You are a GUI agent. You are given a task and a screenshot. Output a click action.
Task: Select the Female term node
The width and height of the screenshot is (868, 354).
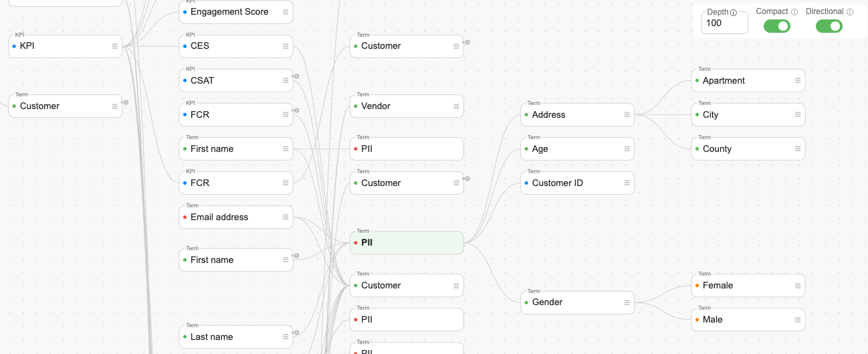(x=747, y=286)
